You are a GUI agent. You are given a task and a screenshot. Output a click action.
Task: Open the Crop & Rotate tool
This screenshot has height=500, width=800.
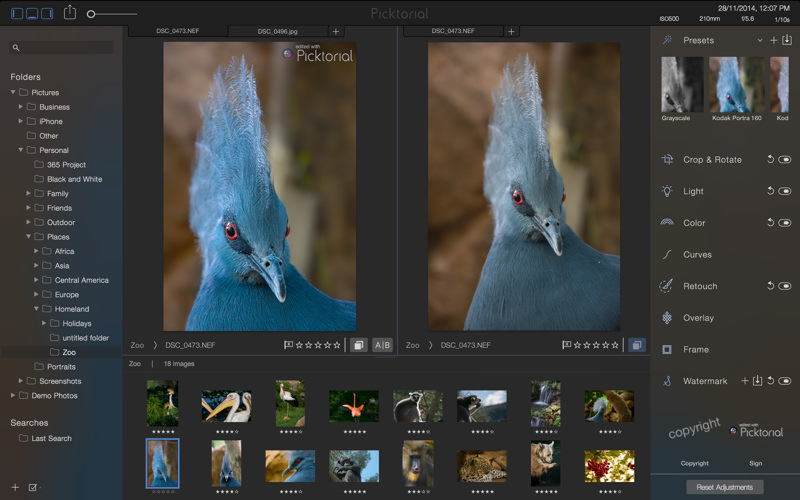pyautogui.click(x=712, y=160)
